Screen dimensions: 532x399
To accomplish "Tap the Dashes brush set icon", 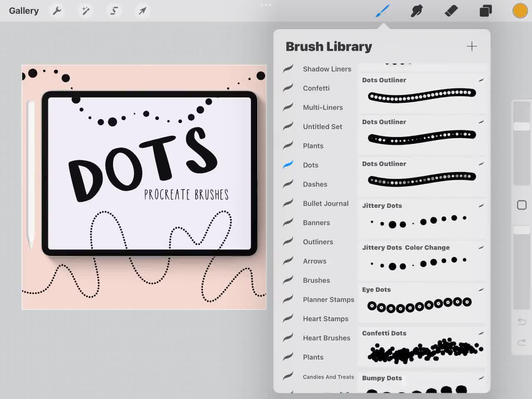I will pyautogui.click(x=288, y=184).
